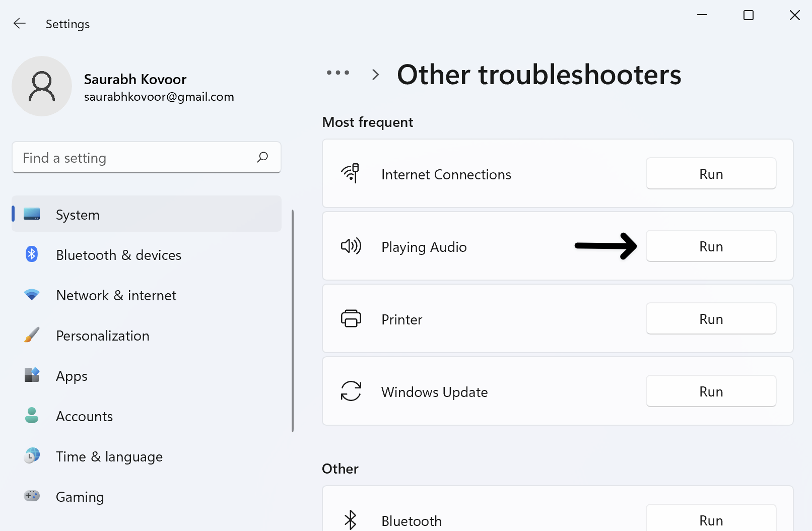This screenshot has width=812, height=531.
Task: Run the Printer troubleshooter
Action: (711, 318)
